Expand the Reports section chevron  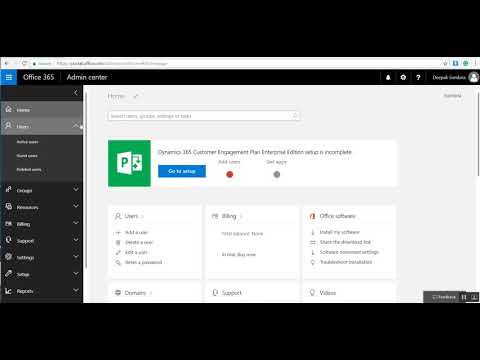click(x=76, y=290)
